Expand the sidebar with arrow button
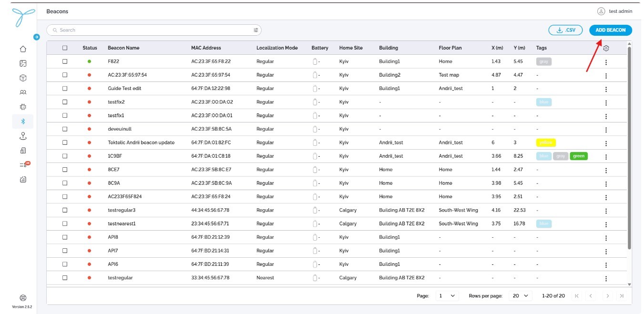Viewport: 644px width, 314px height. (37, 37)
